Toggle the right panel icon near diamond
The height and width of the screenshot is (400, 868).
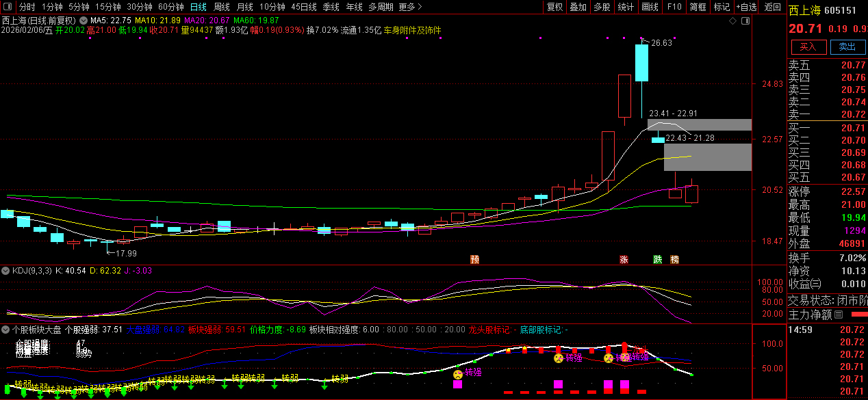[744, 21]
